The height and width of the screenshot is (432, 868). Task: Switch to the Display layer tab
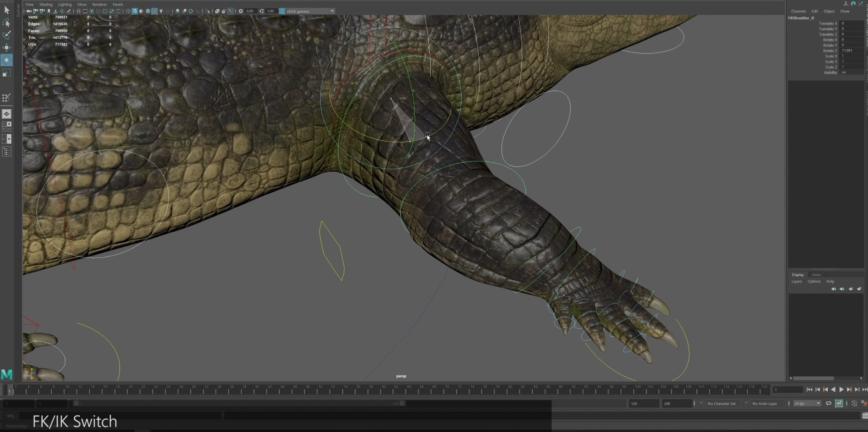798,274
